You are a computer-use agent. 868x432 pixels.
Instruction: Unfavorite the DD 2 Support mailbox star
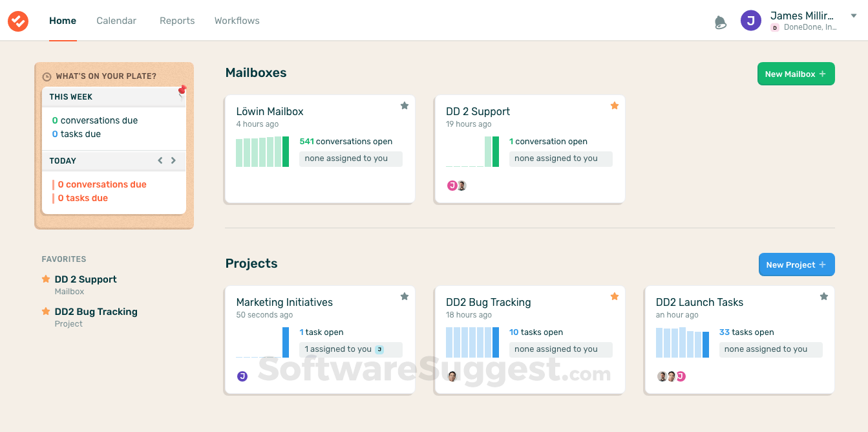(615, 105)
